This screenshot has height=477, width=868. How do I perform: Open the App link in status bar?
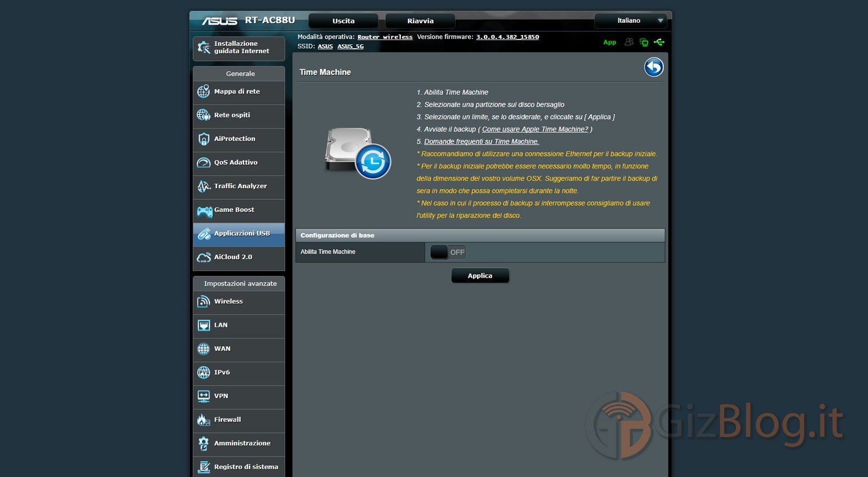(x=610, y=42)
